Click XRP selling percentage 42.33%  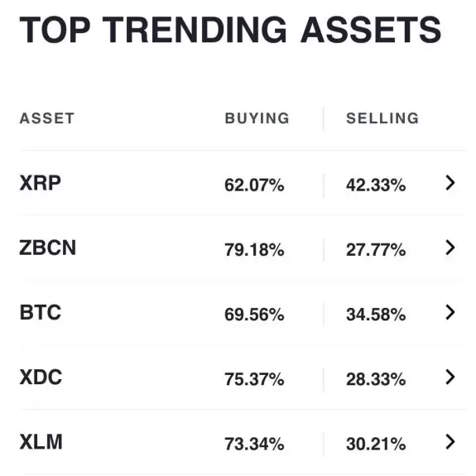376,185
